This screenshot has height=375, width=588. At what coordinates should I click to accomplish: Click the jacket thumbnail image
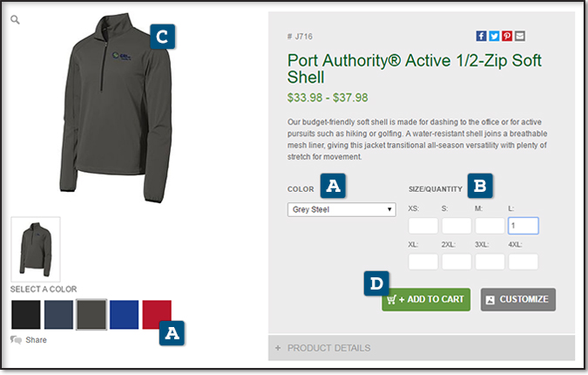pyautogui.click(x=36, y=249)
